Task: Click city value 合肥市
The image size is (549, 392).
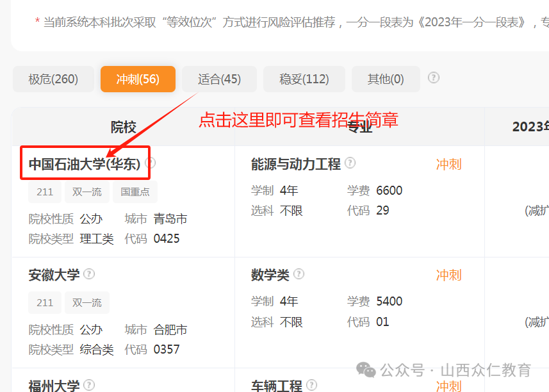Action: [x=170, y=329]
